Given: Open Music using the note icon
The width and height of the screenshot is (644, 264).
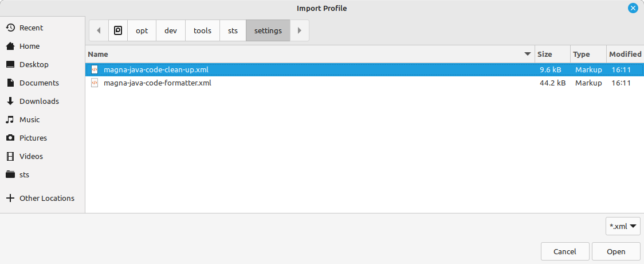Looking at the screenshot, I should pos(10,120).
